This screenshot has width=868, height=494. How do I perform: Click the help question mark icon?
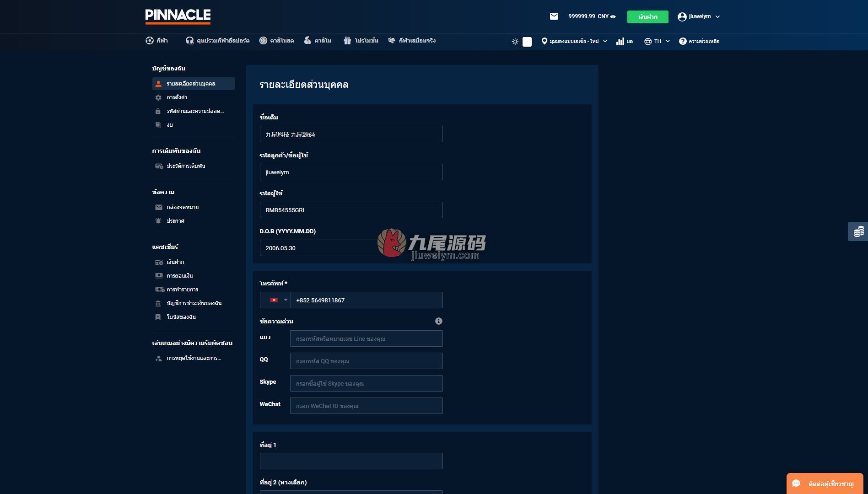tap(683, 41)
